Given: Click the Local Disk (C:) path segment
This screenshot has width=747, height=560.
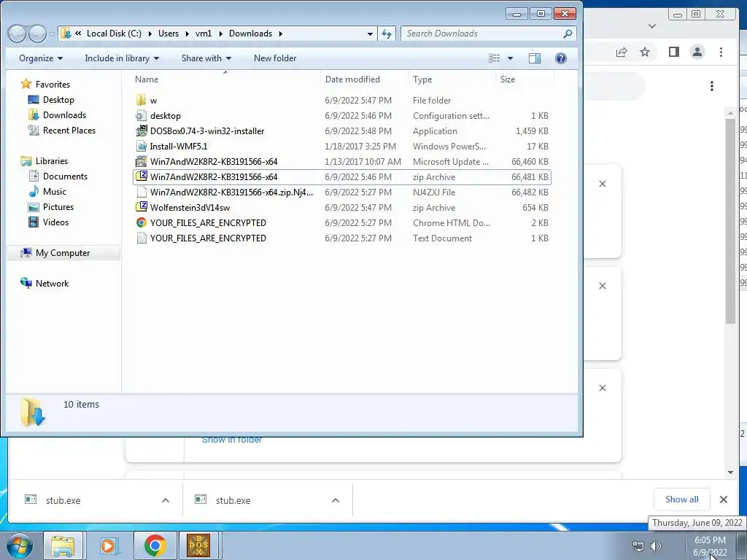Looking at the screenshot, I should [114, 34].
